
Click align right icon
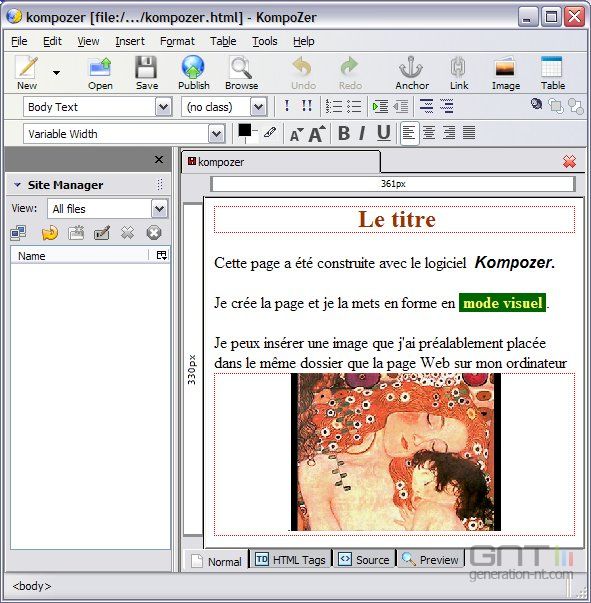click(x=449, y=133)
